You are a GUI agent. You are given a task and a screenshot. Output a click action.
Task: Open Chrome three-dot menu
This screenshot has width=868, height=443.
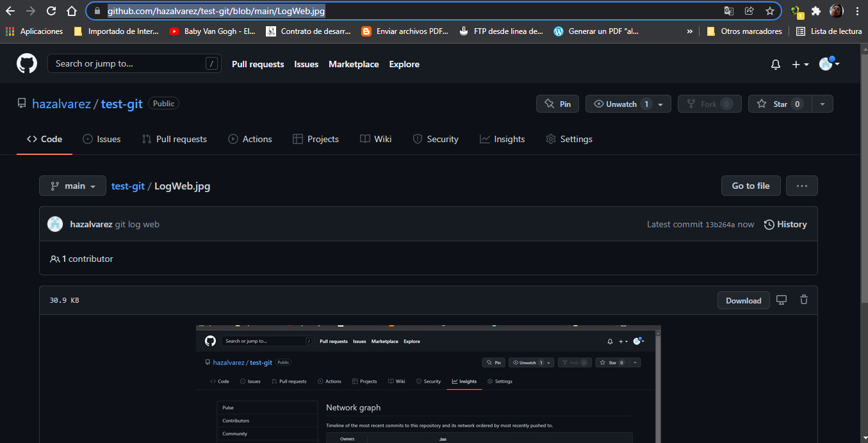[x=857, y=11]
